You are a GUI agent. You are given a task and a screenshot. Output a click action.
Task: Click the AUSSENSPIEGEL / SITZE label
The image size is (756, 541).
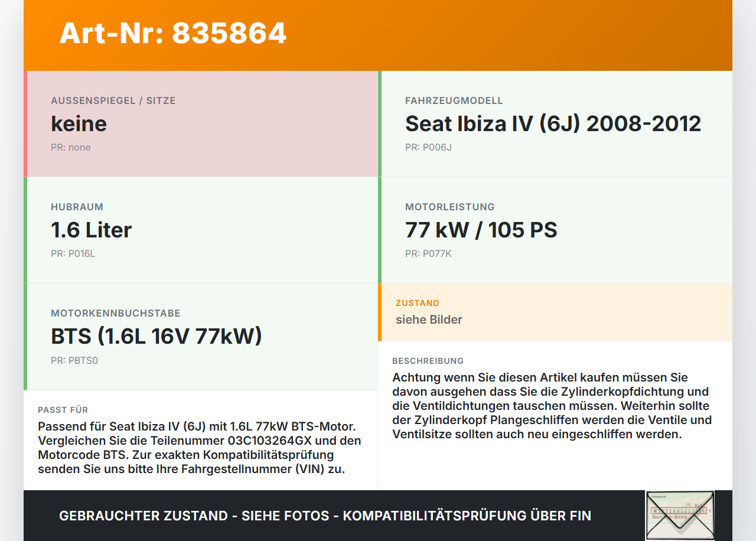pos(113,101)
